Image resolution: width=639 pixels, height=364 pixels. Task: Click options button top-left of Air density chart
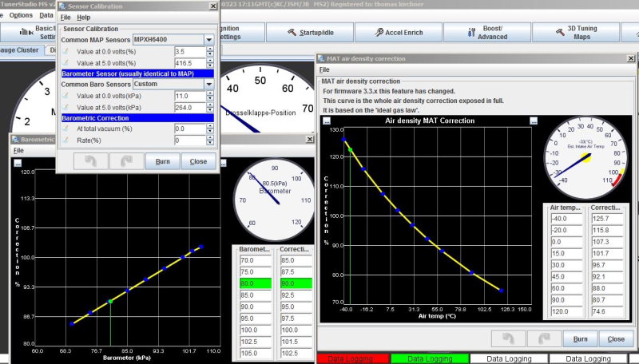(326, 121)
